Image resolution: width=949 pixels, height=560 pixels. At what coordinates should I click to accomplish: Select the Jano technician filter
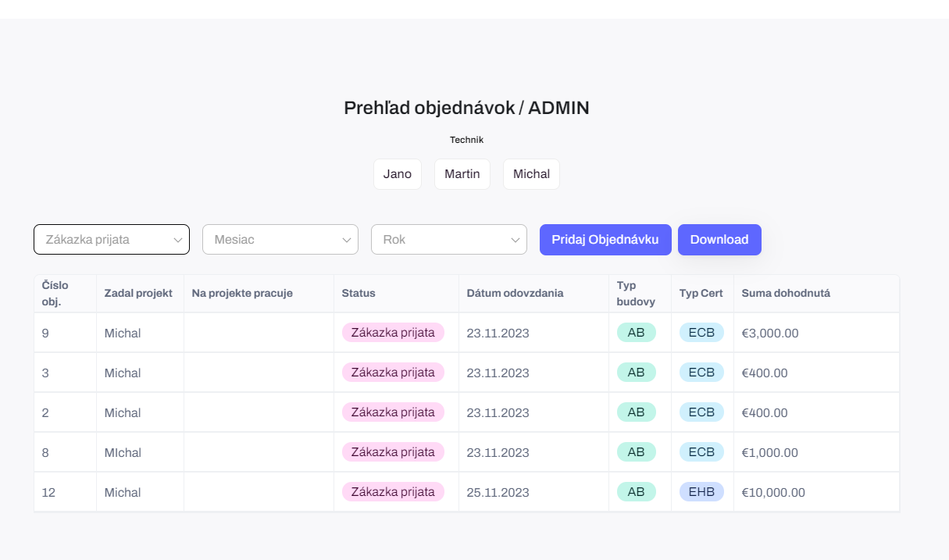(398, 174)
